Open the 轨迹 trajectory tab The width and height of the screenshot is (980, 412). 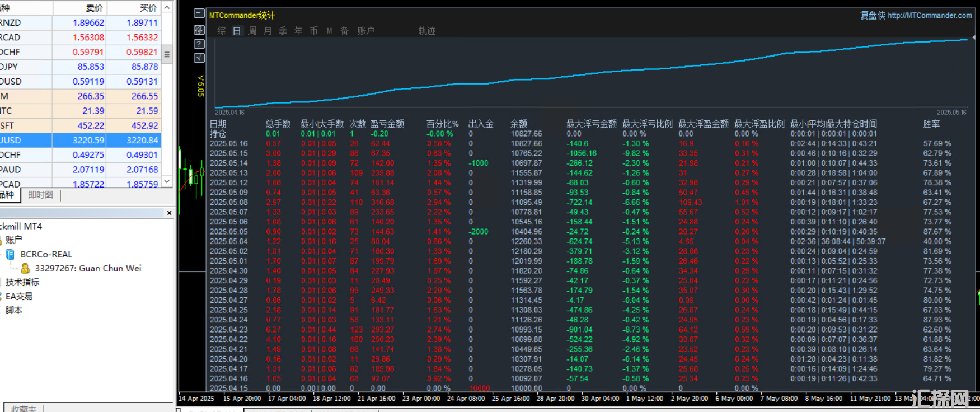pyautogui.click(x=427, y=31)
